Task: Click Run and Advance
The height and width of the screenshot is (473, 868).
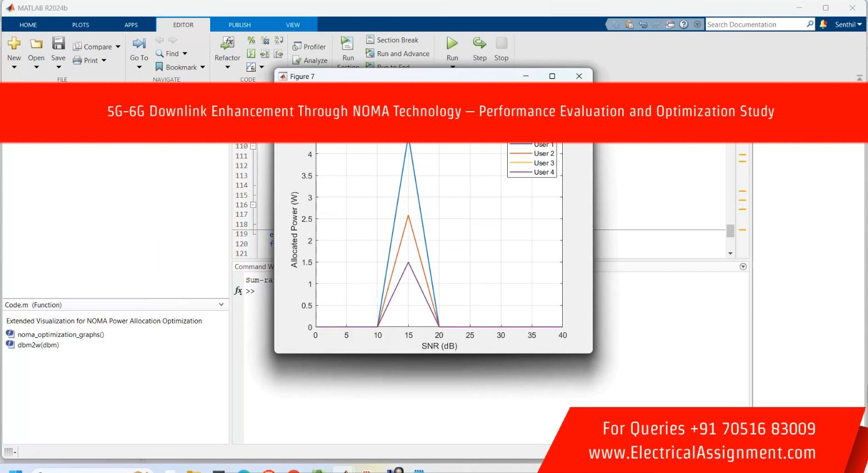Action: click(x=398, y=54)
